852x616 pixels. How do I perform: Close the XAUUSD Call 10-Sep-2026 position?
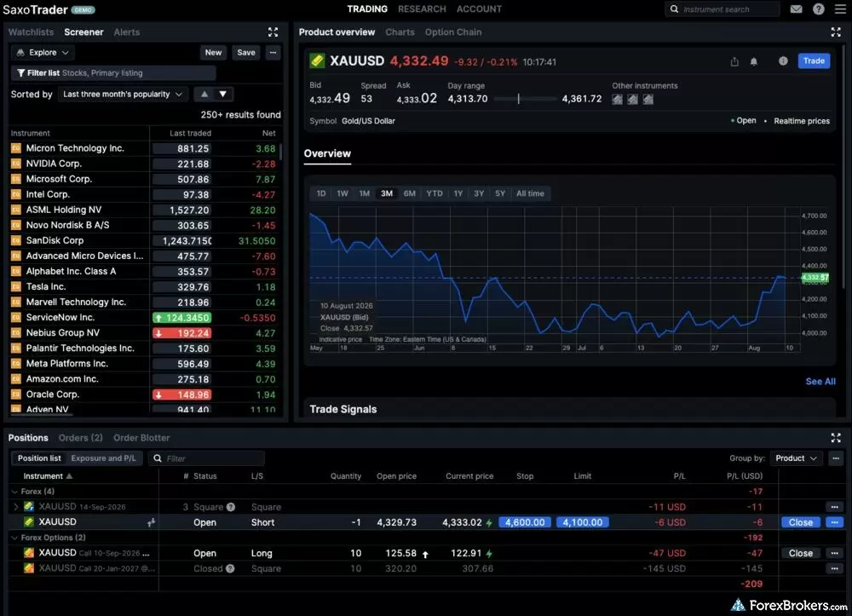[800, 553]
